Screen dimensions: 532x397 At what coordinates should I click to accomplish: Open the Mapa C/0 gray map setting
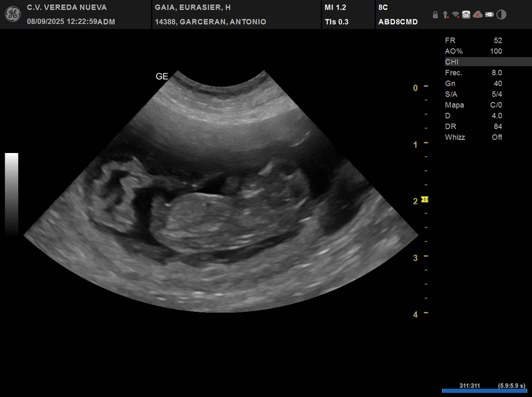[473, 105]
